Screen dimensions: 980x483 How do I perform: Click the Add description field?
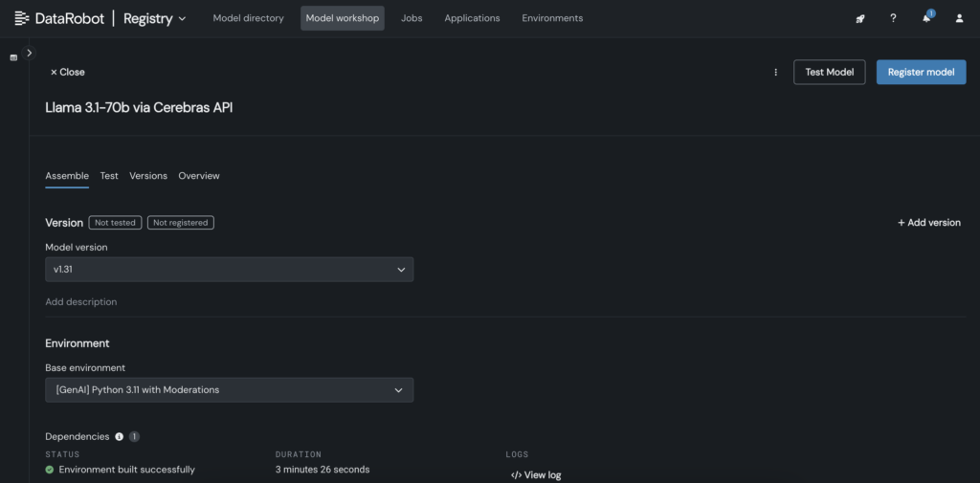[x=81, y=302]
